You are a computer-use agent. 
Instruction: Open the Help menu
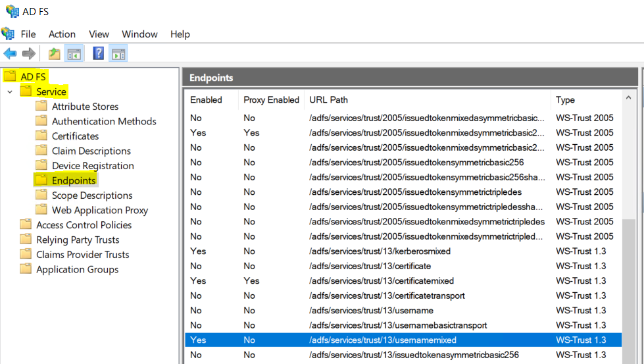point(180,34)
